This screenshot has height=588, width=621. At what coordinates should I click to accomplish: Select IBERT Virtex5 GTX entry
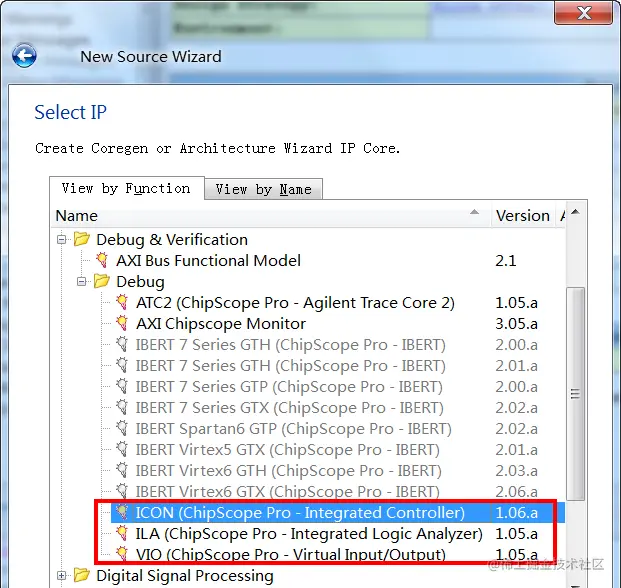tap(288, 449)
